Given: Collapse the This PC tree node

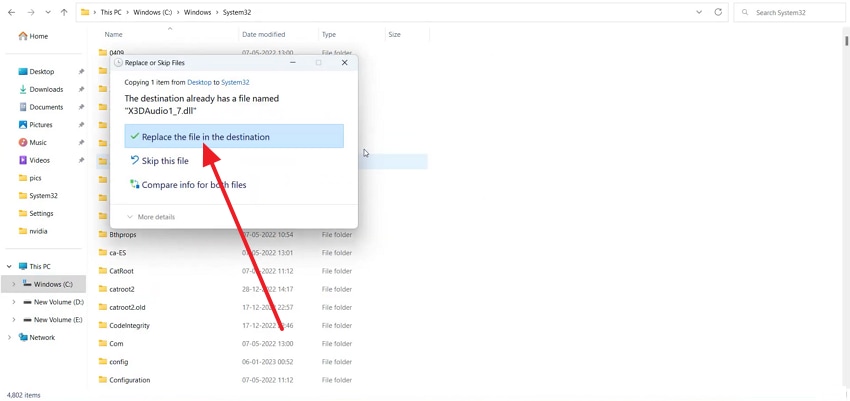Looking at the screenshot, I should coord(9,267).
